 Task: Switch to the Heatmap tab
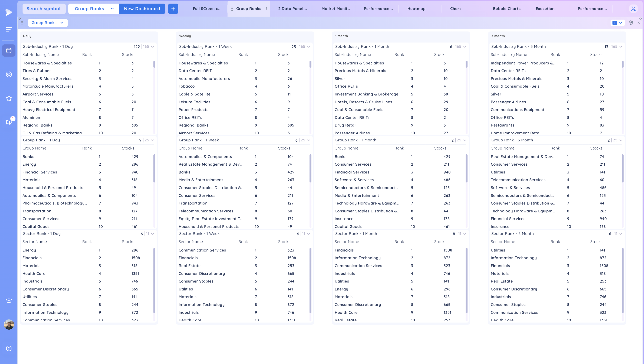pos(416,9)
